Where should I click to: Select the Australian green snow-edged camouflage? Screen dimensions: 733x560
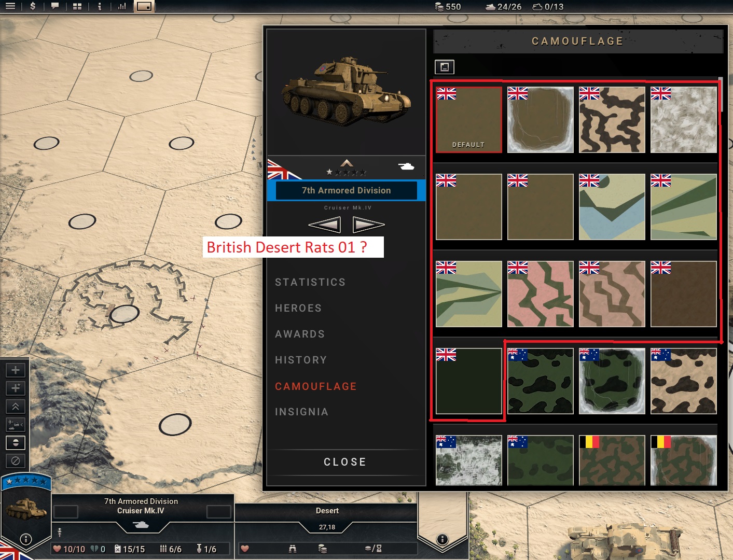[612, 381]
